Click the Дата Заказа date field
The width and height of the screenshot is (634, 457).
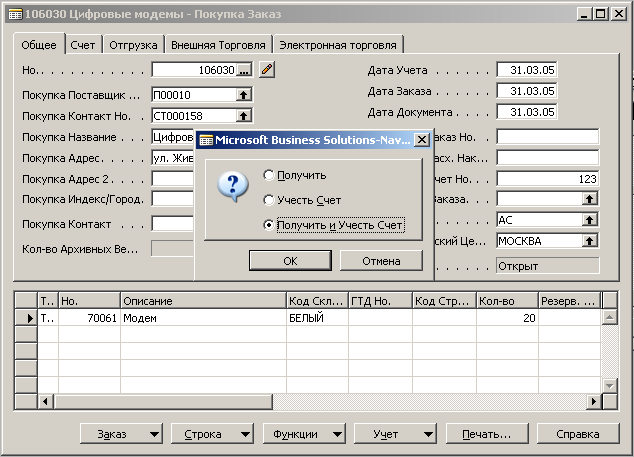[527, 91]
